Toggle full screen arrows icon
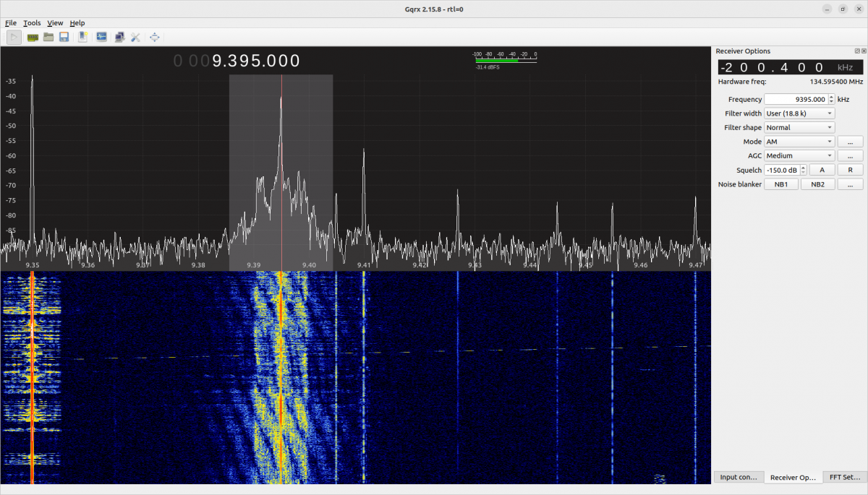Screen dimensions: 868x495 154,37
